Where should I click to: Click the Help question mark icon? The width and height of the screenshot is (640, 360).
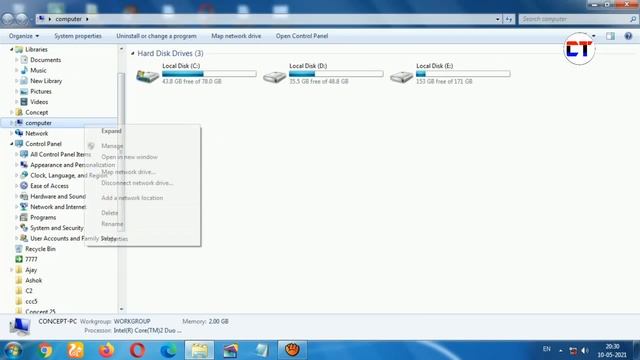(628, 36)
